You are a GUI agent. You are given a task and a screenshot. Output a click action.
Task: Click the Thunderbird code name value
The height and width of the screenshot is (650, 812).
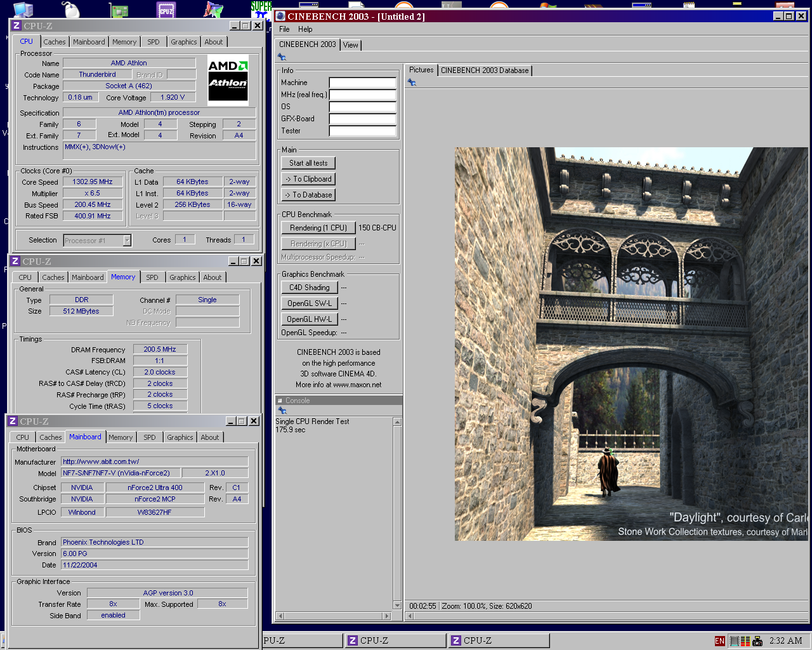click(97, 74)
